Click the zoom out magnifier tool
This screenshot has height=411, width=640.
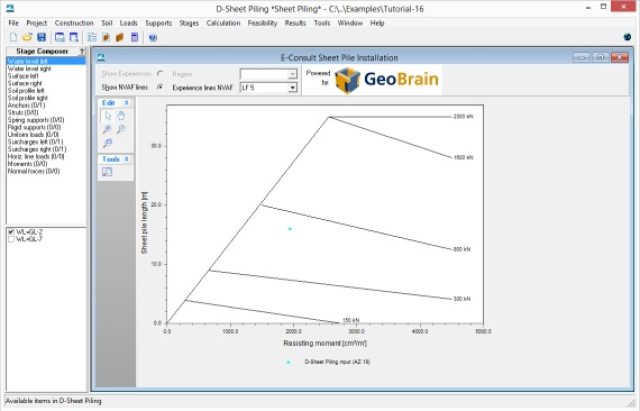click(x=121, y=129)
